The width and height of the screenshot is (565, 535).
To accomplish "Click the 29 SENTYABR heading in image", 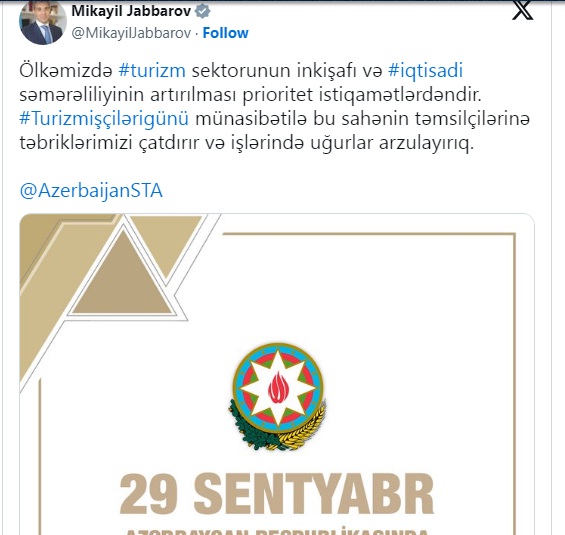I will [277, 494].
